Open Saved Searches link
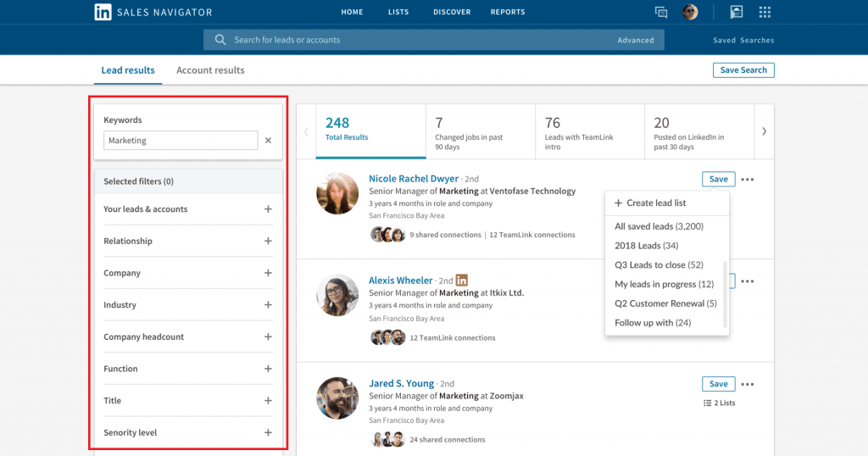 tap(743, 41)
